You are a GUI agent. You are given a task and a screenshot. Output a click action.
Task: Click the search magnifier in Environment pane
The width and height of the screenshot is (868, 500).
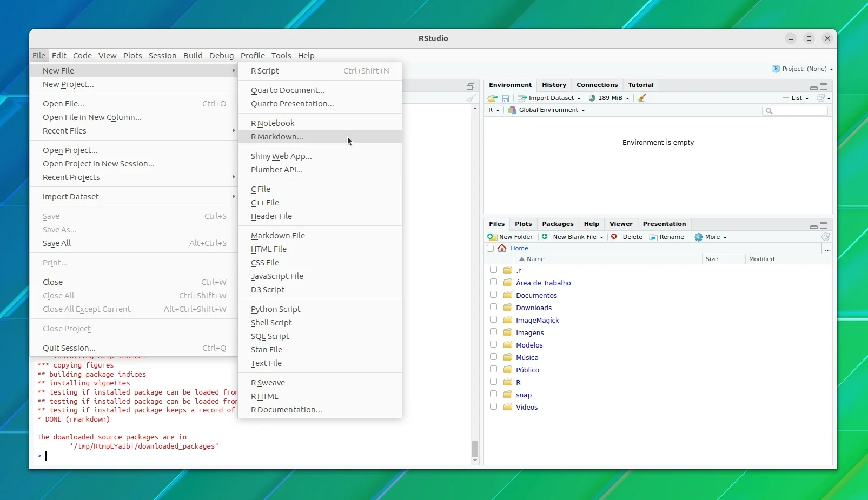pyautogui.click(x=769, y=111)
